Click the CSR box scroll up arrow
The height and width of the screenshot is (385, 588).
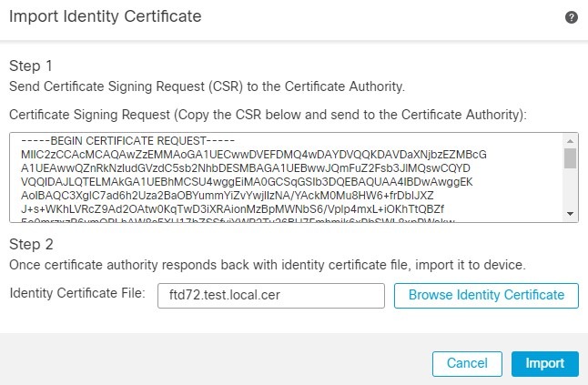[x=571, y=139]
